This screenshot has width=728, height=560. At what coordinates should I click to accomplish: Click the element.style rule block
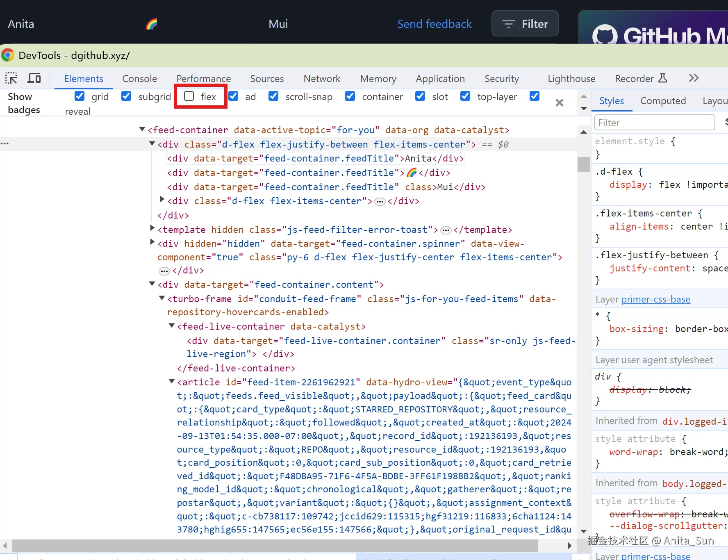[x=660, y=148]
